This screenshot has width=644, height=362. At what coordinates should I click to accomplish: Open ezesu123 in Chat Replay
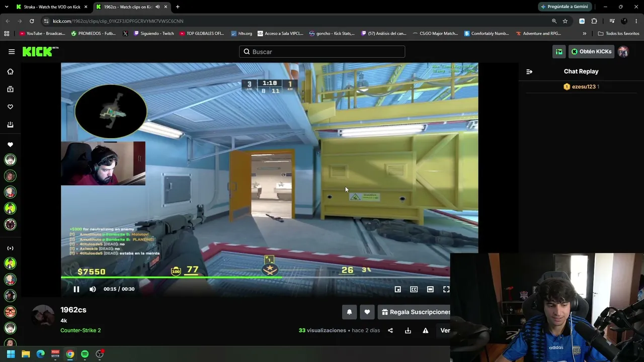tap(584, 86)
